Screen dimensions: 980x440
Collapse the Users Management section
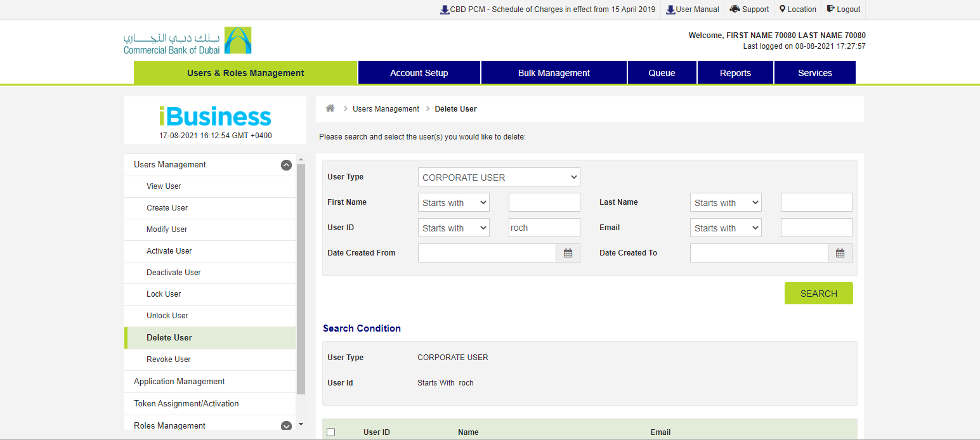click(286, 165)
